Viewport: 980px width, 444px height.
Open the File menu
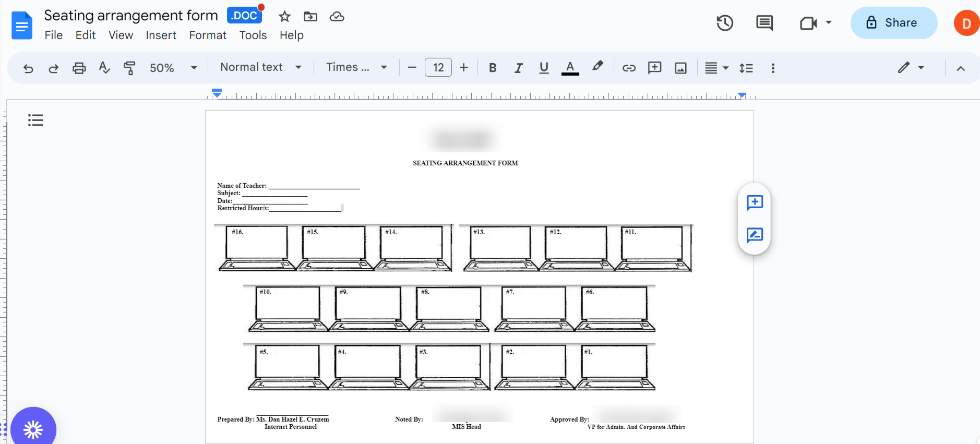[x=54, y=35]
